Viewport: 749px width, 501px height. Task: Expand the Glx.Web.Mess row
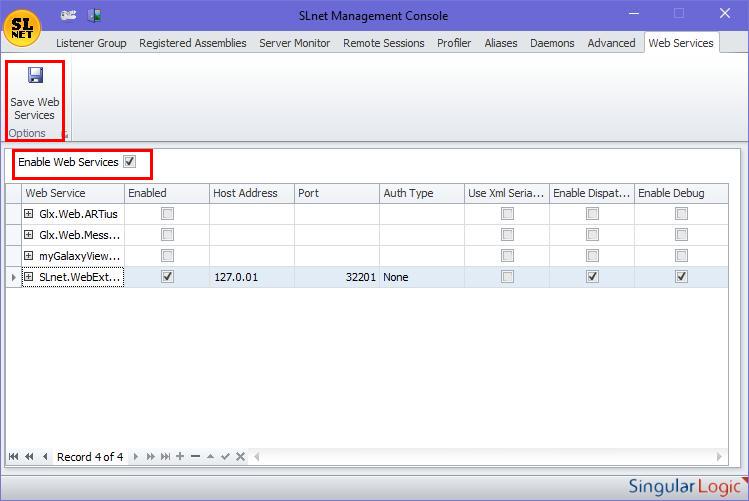(29, 235)
